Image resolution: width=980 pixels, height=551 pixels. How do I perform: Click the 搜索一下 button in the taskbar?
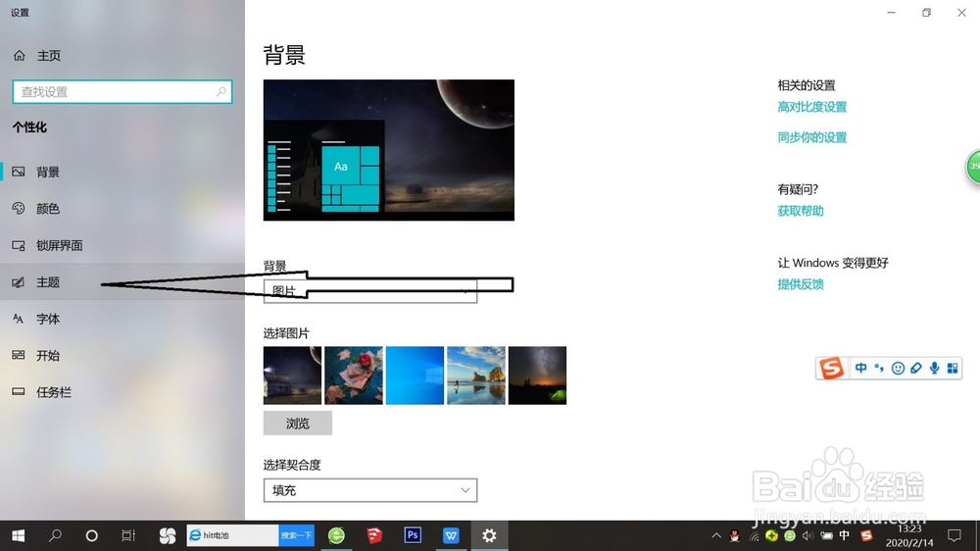click(296, 535)
